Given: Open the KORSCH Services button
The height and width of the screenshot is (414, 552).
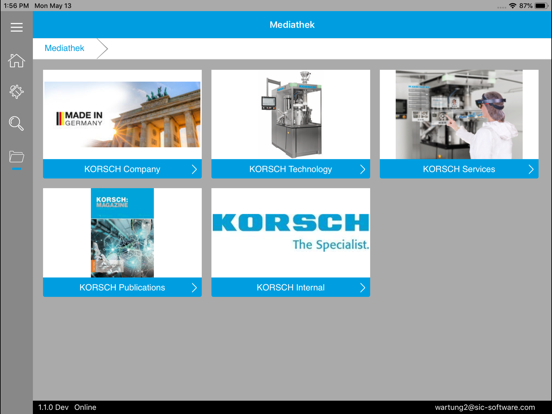Looking at the screenshot, I should 459,169.
